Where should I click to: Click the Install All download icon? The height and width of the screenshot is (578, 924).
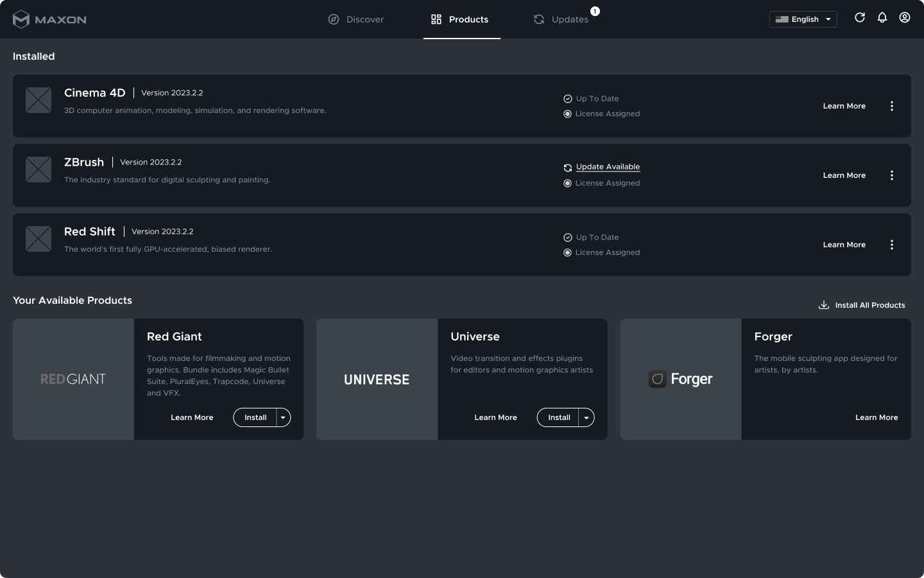click(824, 305)
